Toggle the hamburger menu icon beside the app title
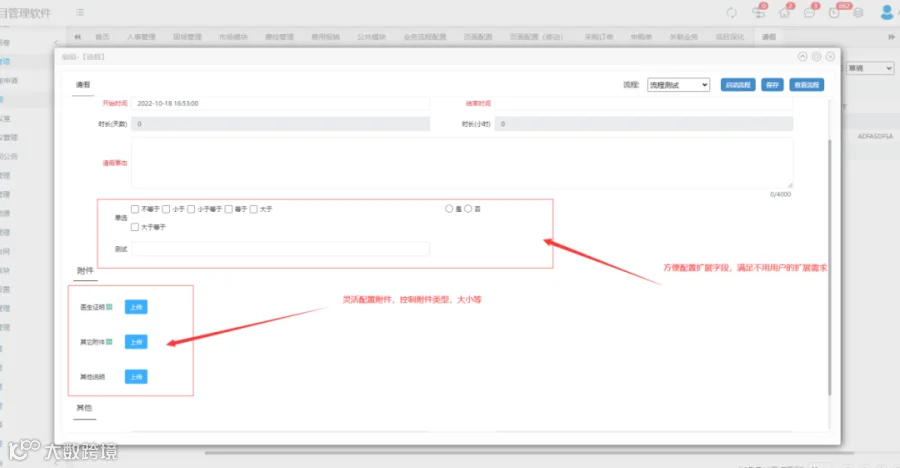The height and width of the screenshot is (468, 900). (80, 12)
